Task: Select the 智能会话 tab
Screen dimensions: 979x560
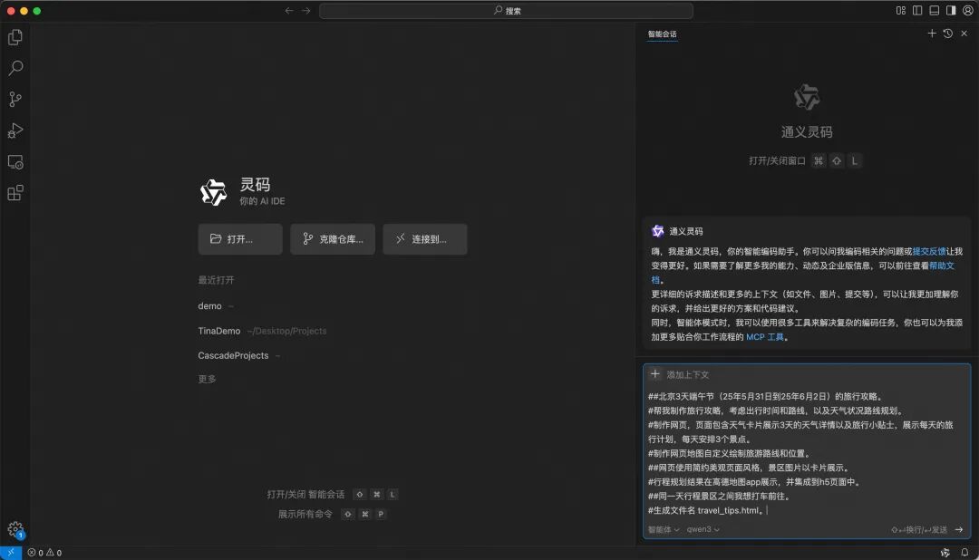Action: [662, 34]
